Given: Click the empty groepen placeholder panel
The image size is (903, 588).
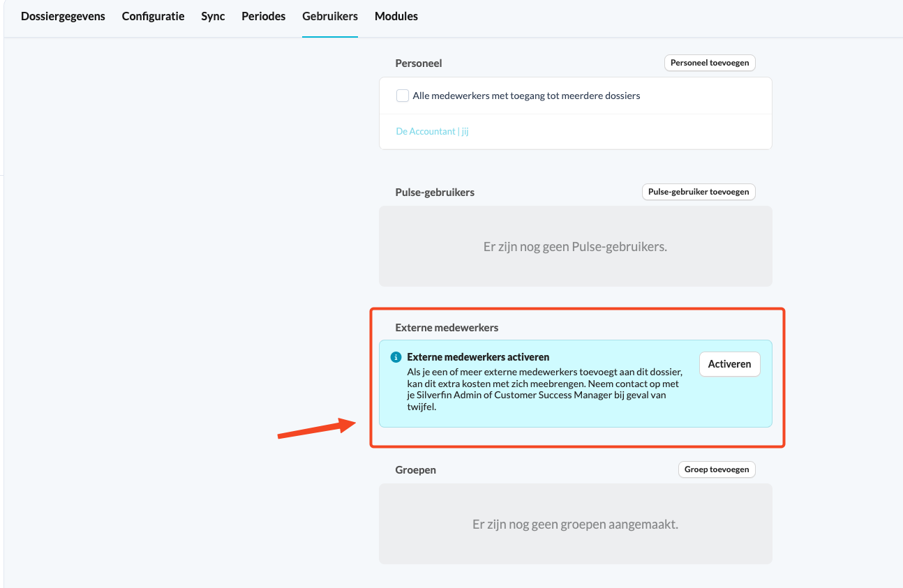Looking at the screenshot, I should click(576, 524).
